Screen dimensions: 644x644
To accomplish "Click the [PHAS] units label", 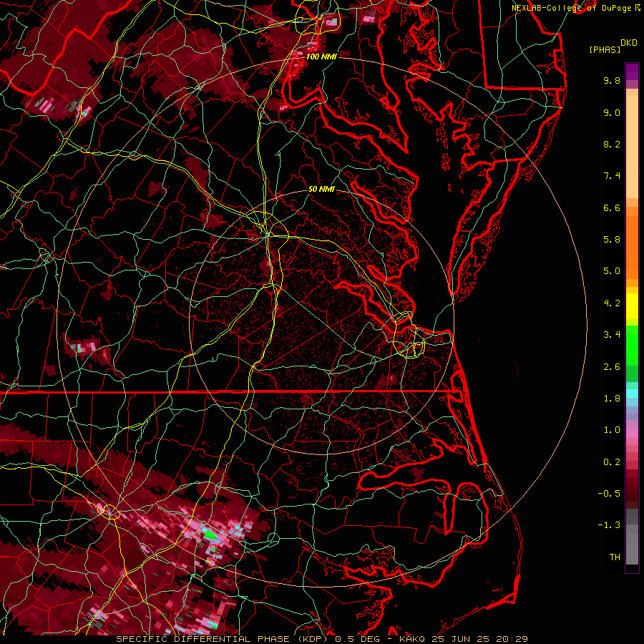I will [605, 49].
